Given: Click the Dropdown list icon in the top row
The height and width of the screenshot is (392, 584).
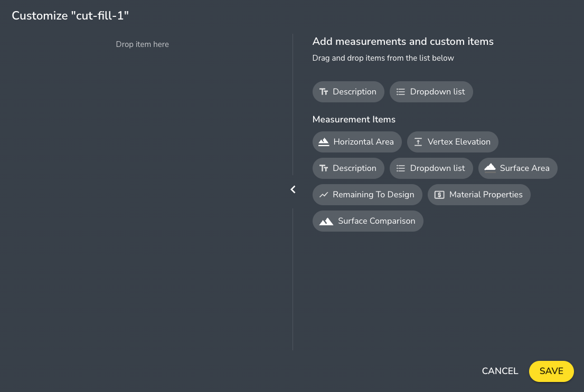Looking at the screenshot, I should 401,91.
